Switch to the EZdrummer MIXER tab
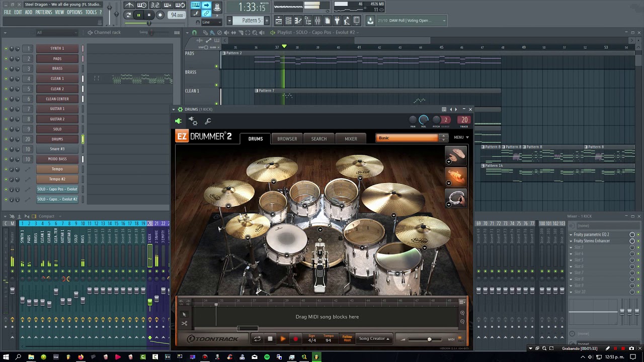The image size is (644, 362). pyautogui.click(x=351, y=139)
